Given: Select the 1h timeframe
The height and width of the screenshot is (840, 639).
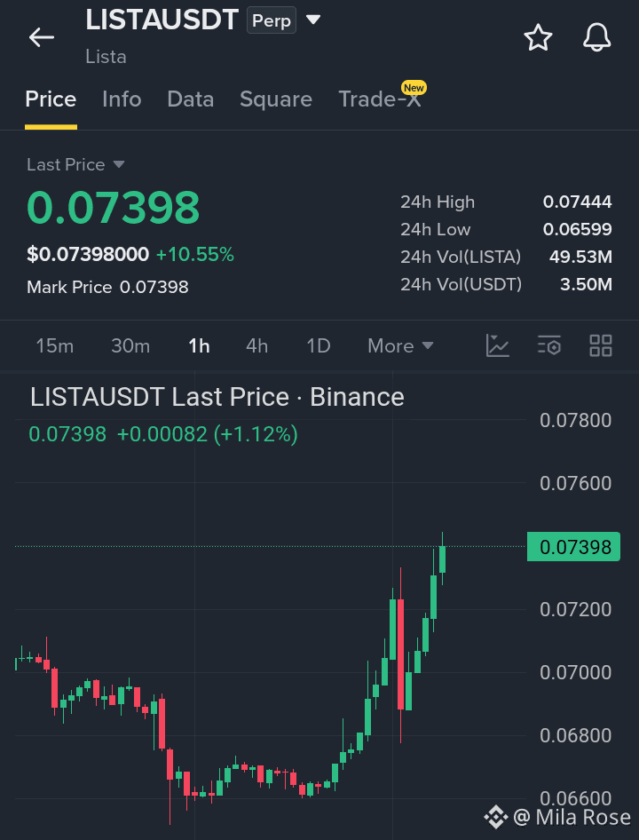Looking at the screenshot, I should [x=199, y=346].
